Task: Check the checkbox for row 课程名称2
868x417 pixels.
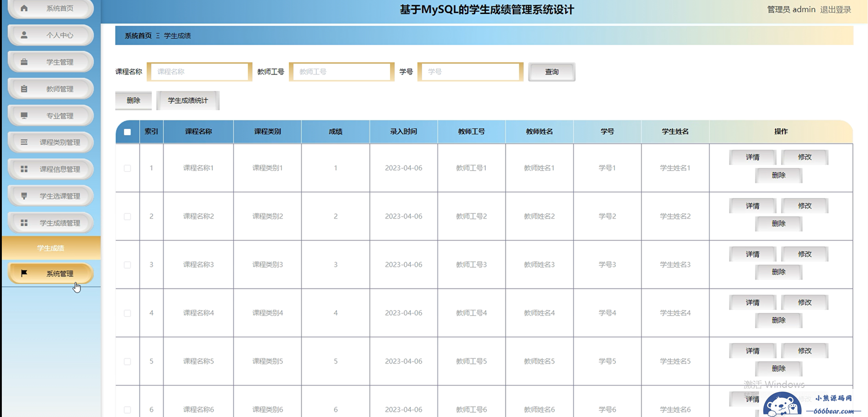Action: [x=127, y=217]
